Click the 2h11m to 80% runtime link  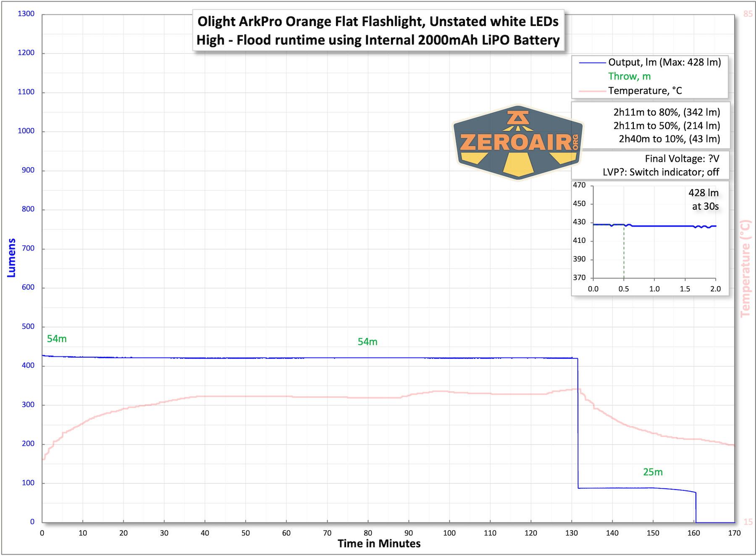coord(667,112)
